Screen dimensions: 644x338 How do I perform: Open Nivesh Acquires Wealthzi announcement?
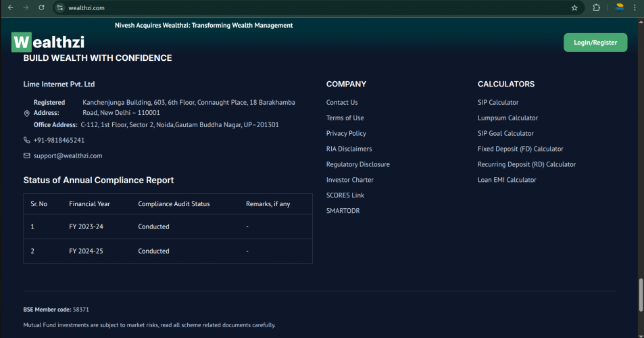coord(203,26)
